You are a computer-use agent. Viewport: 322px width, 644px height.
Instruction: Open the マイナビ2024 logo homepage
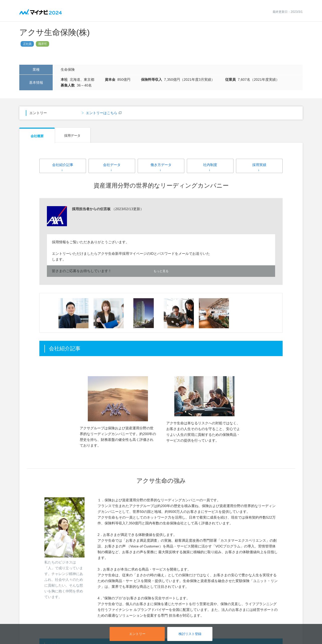click(41, 12)
